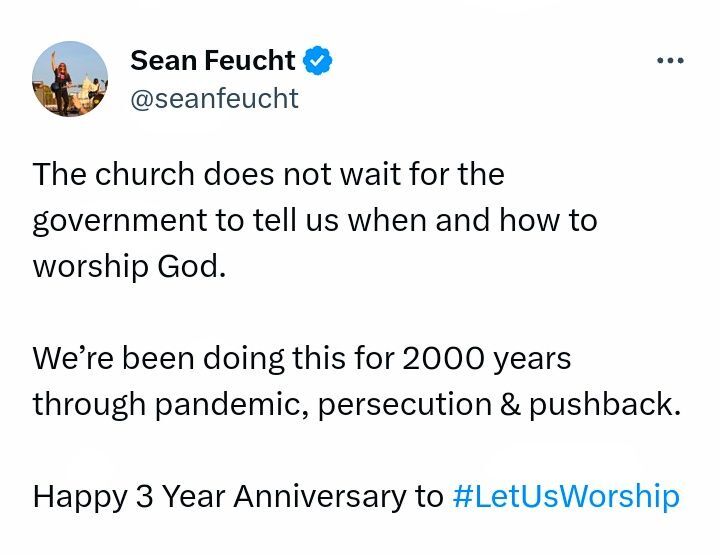The height and width of the screenshot is (555, 720).
Task: Click the words 'worship God.' in the tweet
Action: point(123,267)
